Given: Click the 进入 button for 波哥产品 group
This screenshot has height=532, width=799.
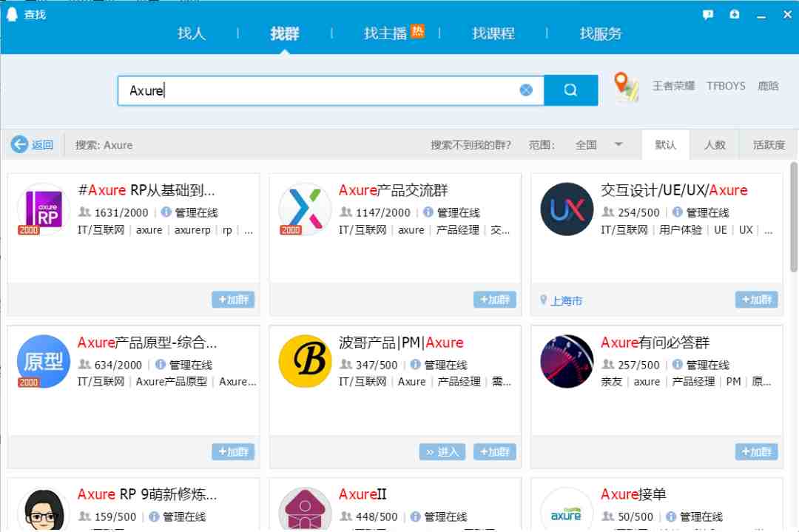Looking at the screenshot, I should [x=442, y=451].
